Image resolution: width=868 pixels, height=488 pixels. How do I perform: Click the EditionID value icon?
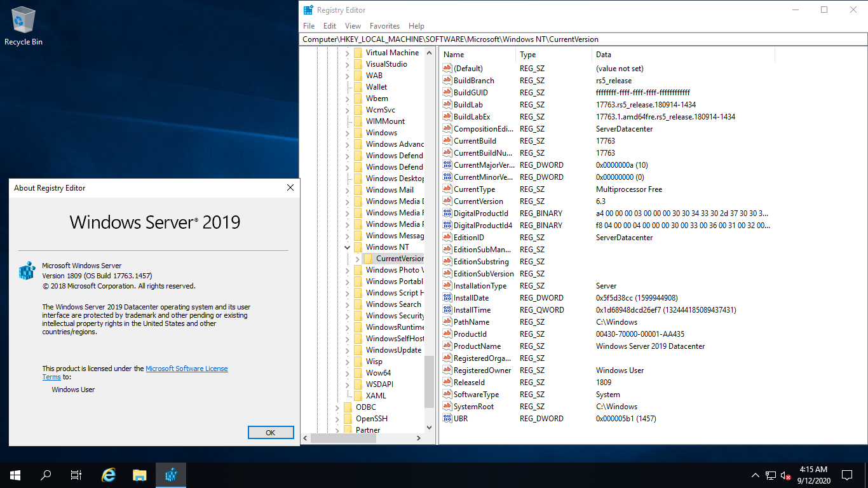(x=447, y=238)
